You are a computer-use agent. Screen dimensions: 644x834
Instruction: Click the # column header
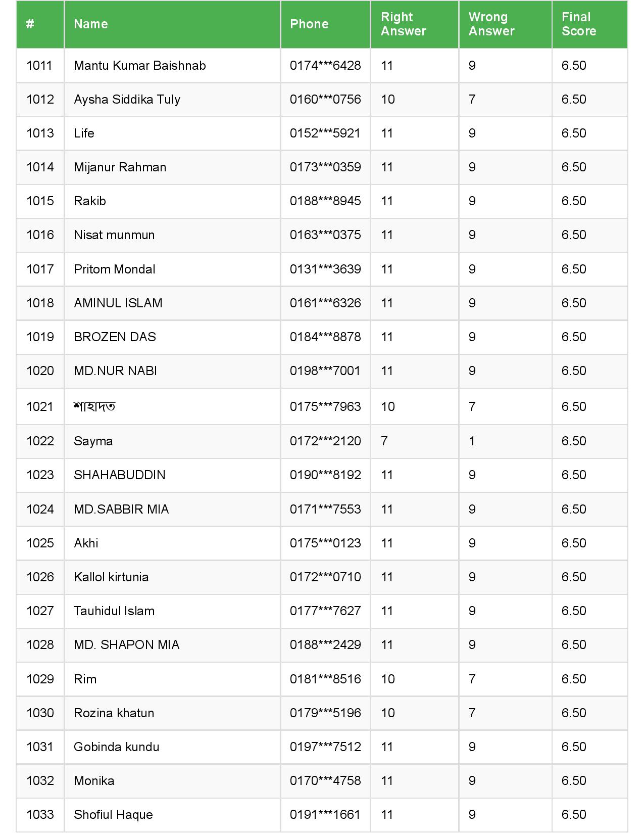[x=30, y=24]
